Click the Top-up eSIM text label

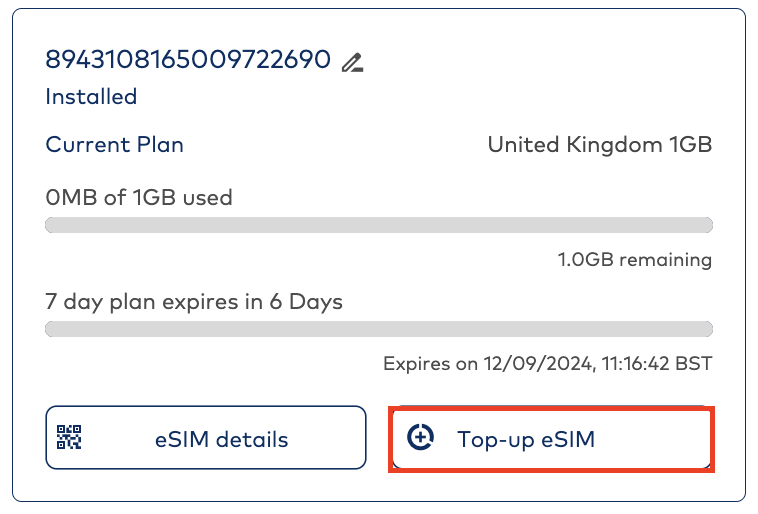click(526, 439)
